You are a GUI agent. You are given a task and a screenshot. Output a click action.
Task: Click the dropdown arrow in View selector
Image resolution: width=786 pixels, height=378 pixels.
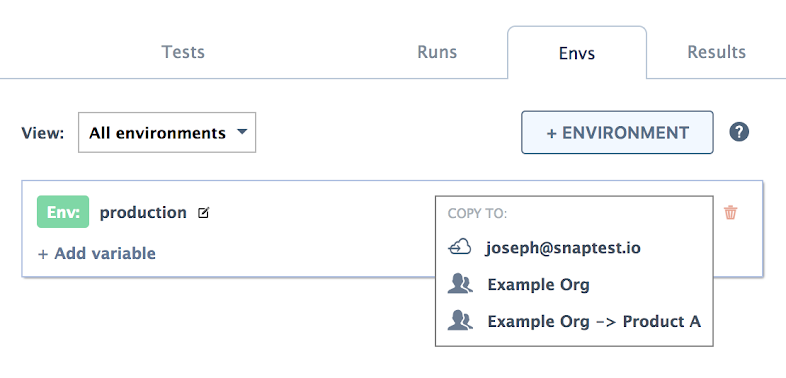tap(242, 132)
